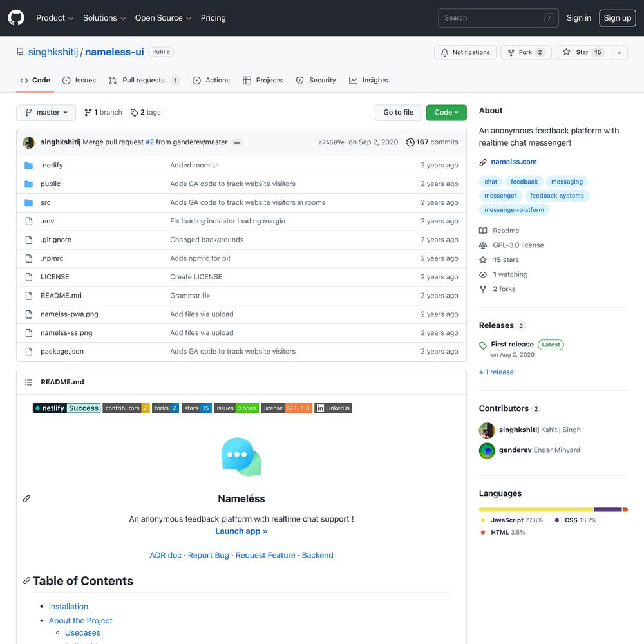Click the .netlify folder icon
Image resolution: width=644 pixels, height=644 pixels.
(29, 166)
